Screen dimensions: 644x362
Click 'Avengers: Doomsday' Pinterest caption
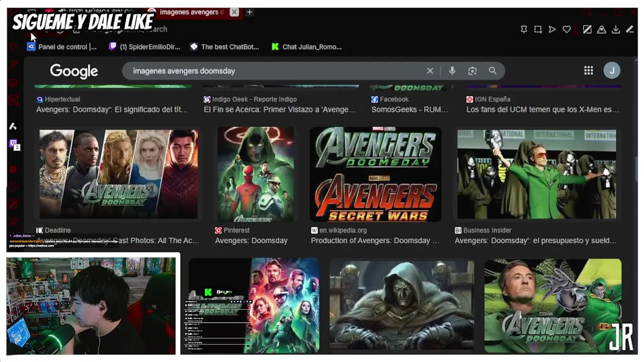click(x=251, y=241)
